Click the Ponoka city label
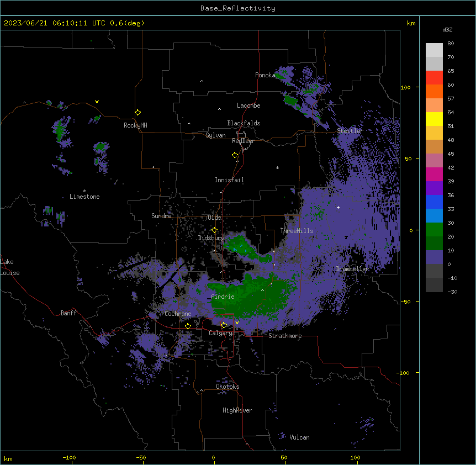 point(265,75)
